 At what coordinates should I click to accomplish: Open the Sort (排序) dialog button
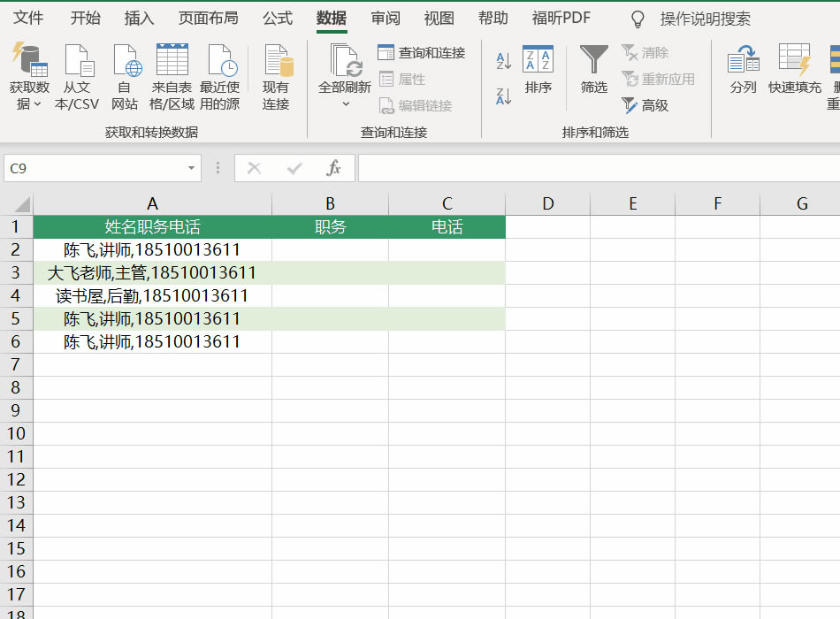[538, 69]
